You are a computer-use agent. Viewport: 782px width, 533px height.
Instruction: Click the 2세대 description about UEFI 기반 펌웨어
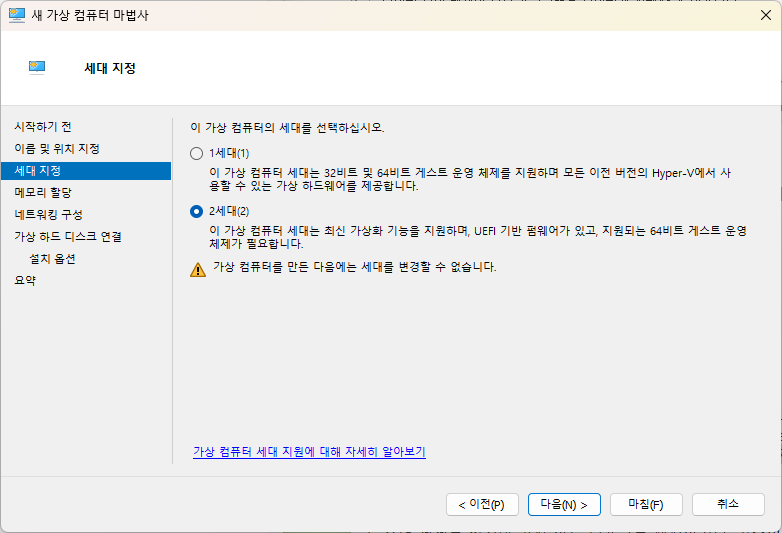coord(478,237)
